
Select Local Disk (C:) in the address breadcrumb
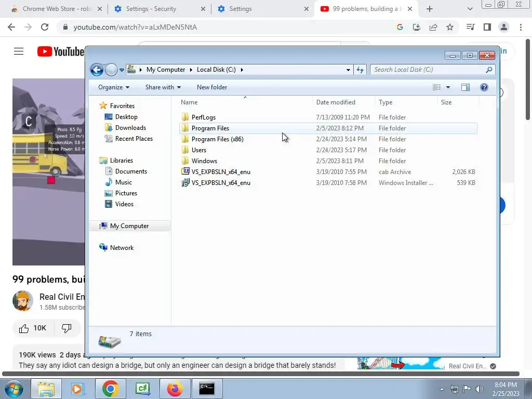coord(216,70)
